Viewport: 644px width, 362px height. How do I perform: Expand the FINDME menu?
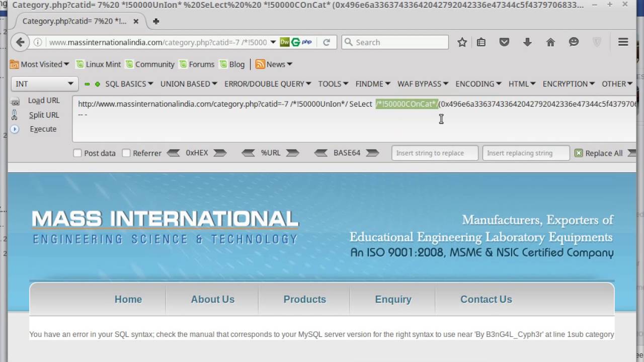click(373, 84)
